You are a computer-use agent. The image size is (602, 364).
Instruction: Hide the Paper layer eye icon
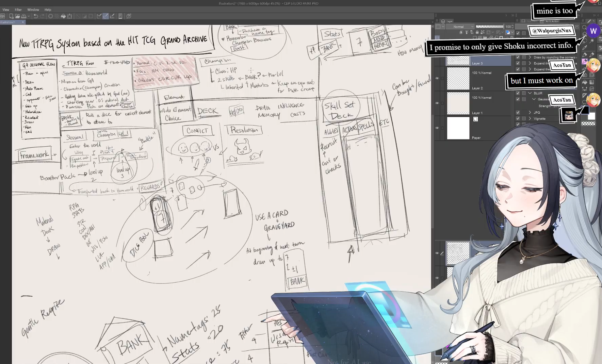click(437, 128)
